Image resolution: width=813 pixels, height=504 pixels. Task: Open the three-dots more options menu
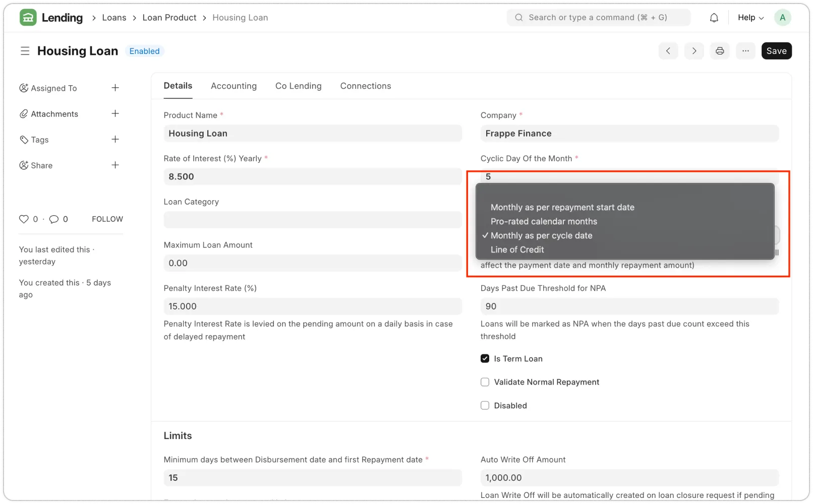point(745,51)
